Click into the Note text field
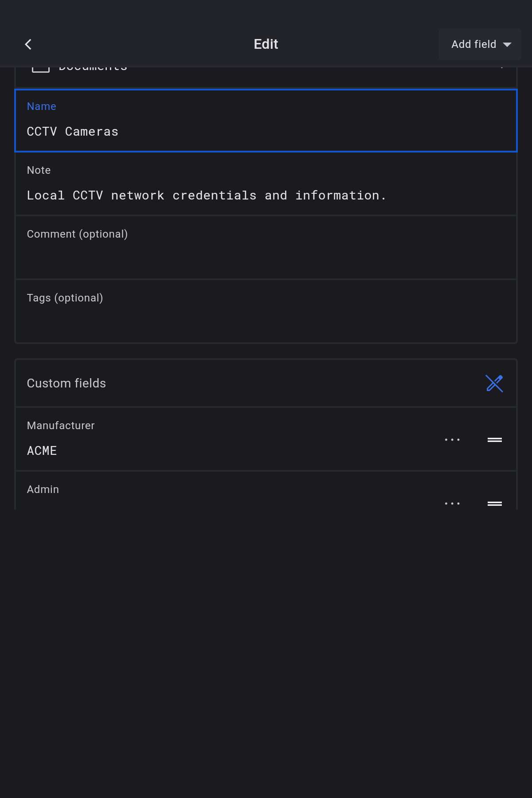This screenshot has height=798, width=532. click(266, 195)
